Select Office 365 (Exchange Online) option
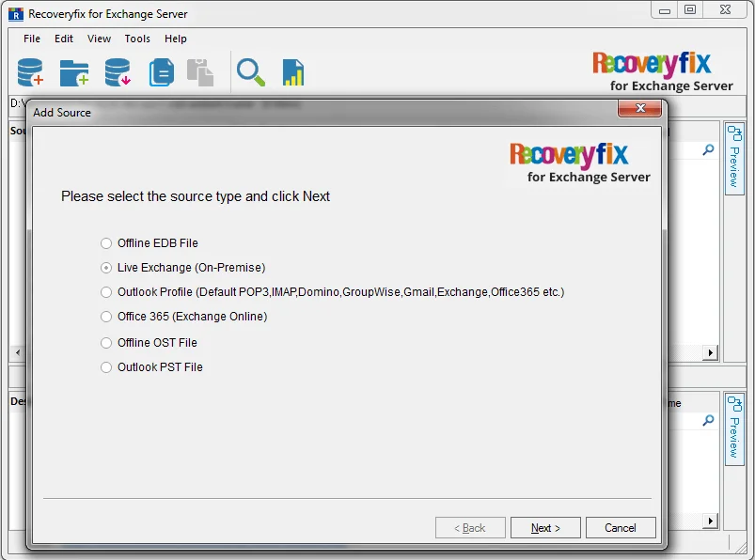 [183, 317]
